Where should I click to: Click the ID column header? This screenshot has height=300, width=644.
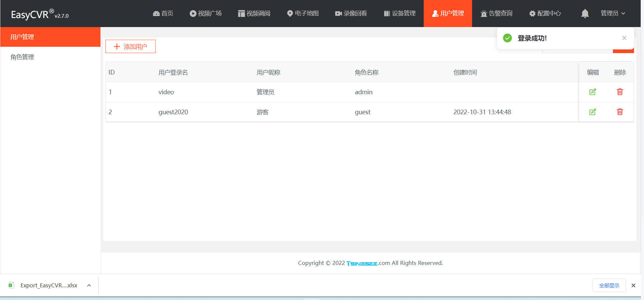pos(112,72)
